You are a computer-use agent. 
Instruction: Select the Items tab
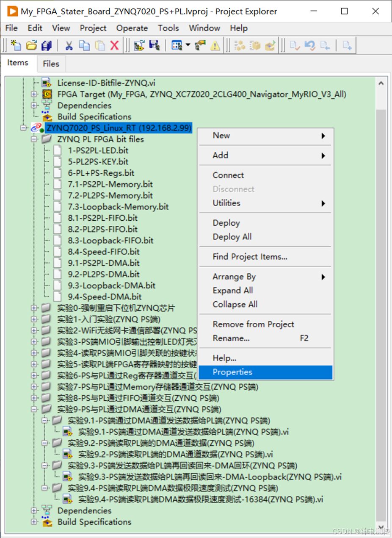(x=18, y=63)
